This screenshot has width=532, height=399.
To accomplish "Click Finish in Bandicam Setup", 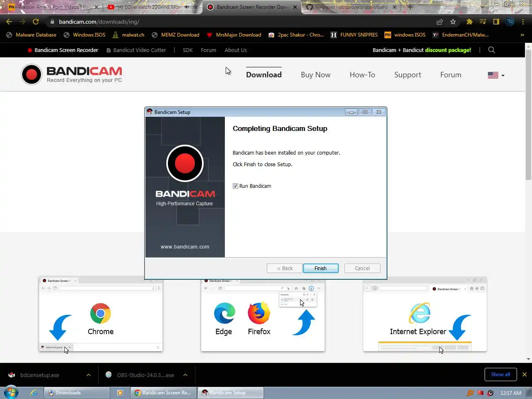I will (320, 268).
